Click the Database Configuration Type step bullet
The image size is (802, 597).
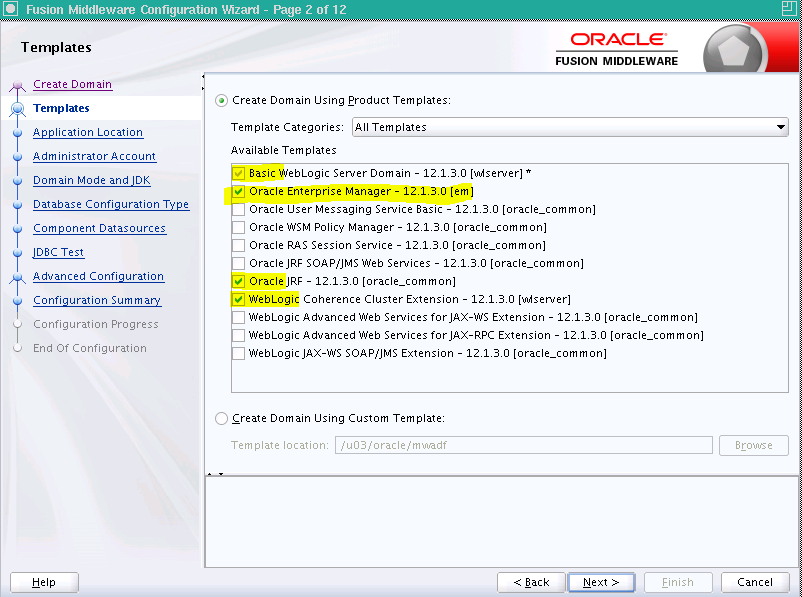[x=17, y=205]
